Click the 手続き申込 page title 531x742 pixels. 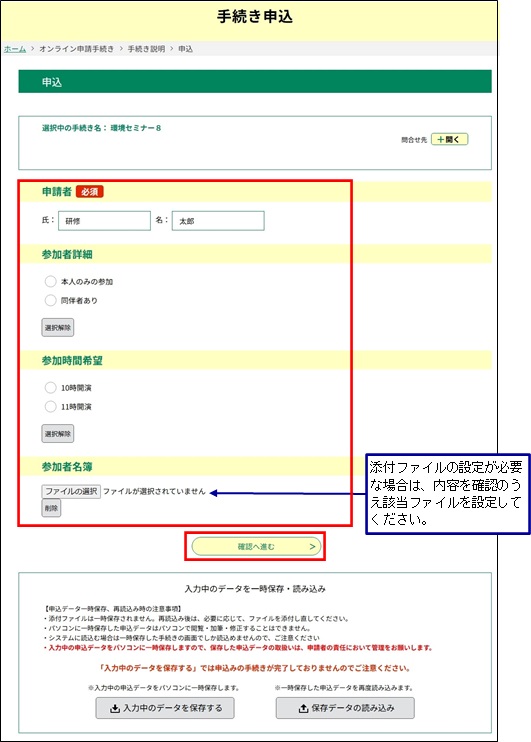pyautogui.click(x=255, y=17)
